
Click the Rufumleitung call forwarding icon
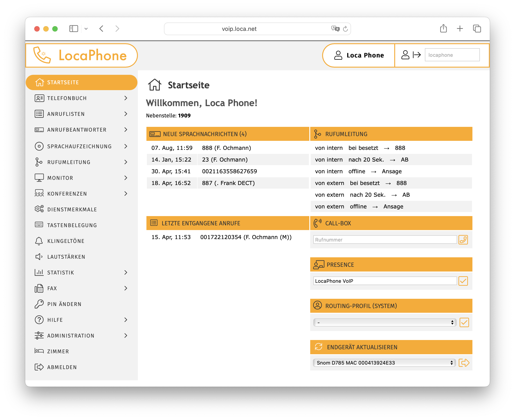(x=39, y=162)
